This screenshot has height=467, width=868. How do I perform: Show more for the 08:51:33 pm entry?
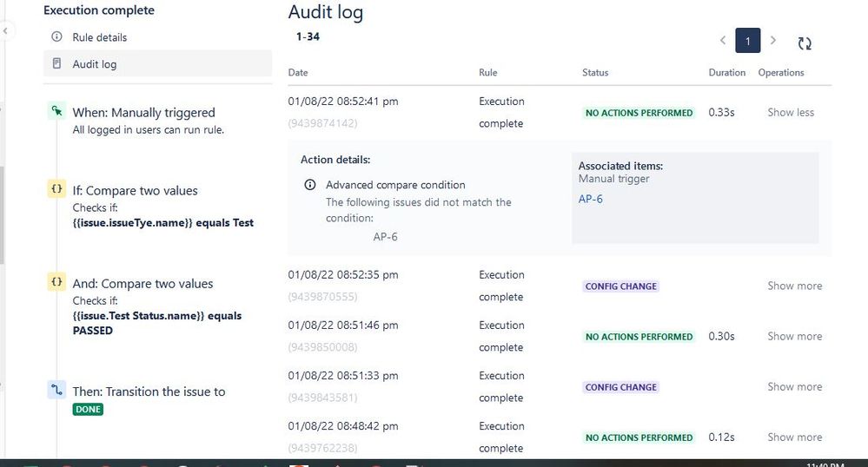click(794, 387)
